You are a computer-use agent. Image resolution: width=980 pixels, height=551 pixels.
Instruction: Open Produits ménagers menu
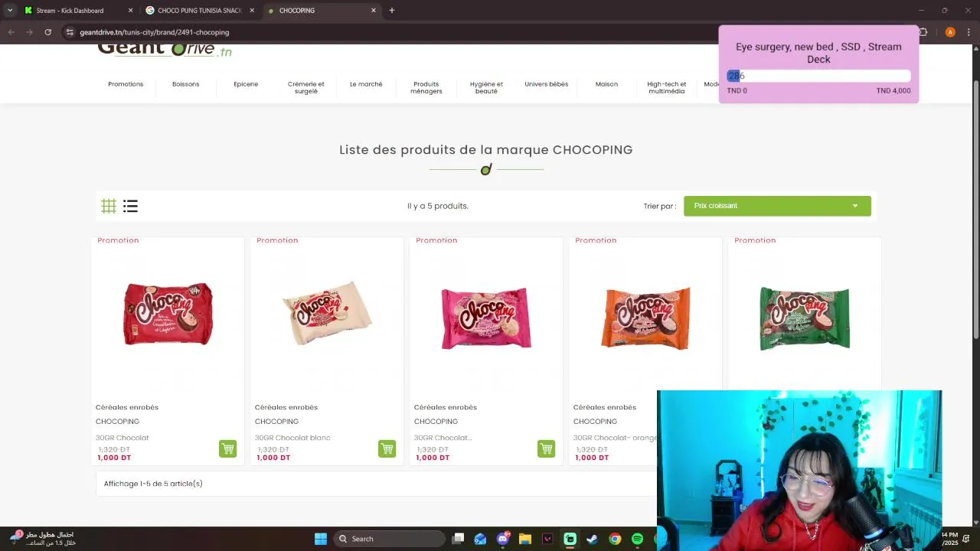[x=426, y=87]
